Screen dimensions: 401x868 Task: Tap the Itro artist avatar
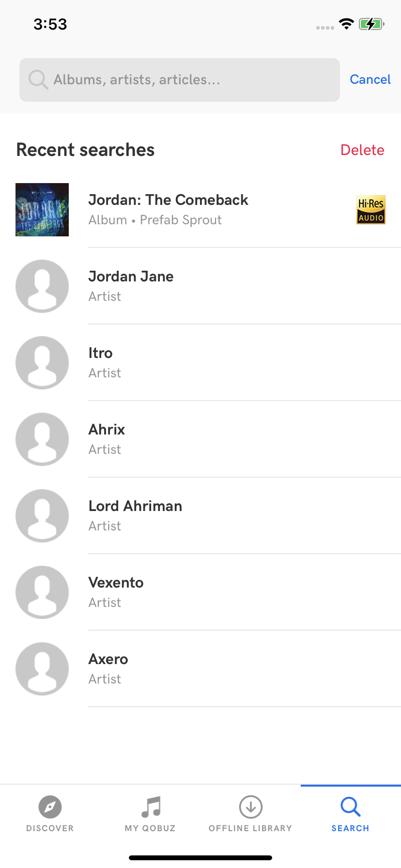[x=42, y=363]
